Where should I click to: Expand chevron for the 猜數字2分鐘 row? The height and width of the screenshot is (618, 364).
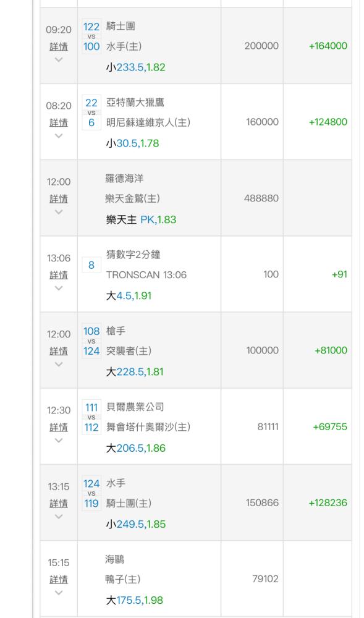(59, 288)
